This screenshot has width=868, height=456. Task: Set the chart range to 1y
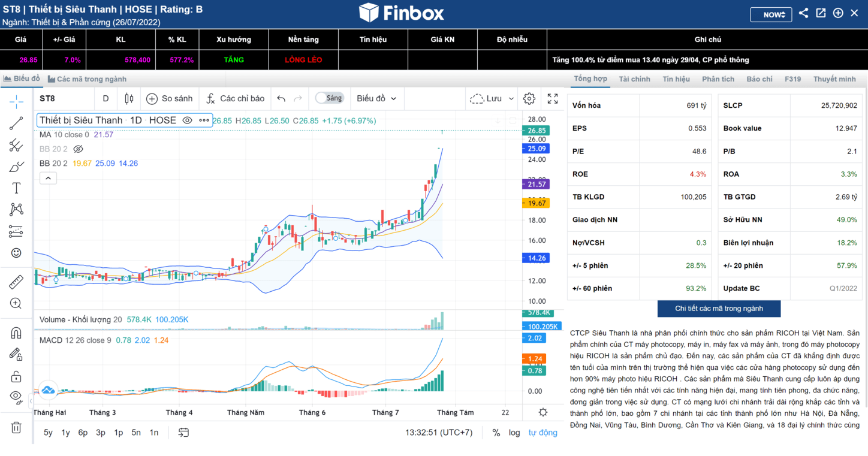pyautogui.click(x=65, y=433)
